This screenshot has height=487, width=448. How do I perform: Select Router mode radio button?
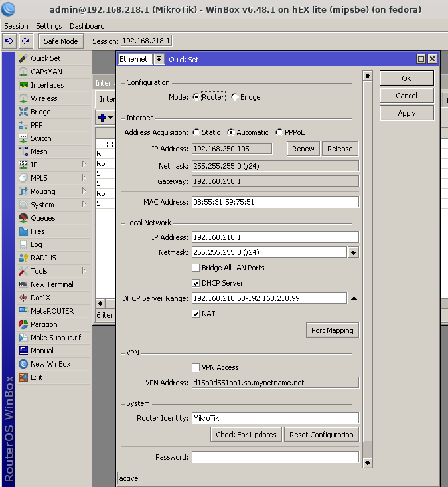pyautogui.click(x=196, y=97)
